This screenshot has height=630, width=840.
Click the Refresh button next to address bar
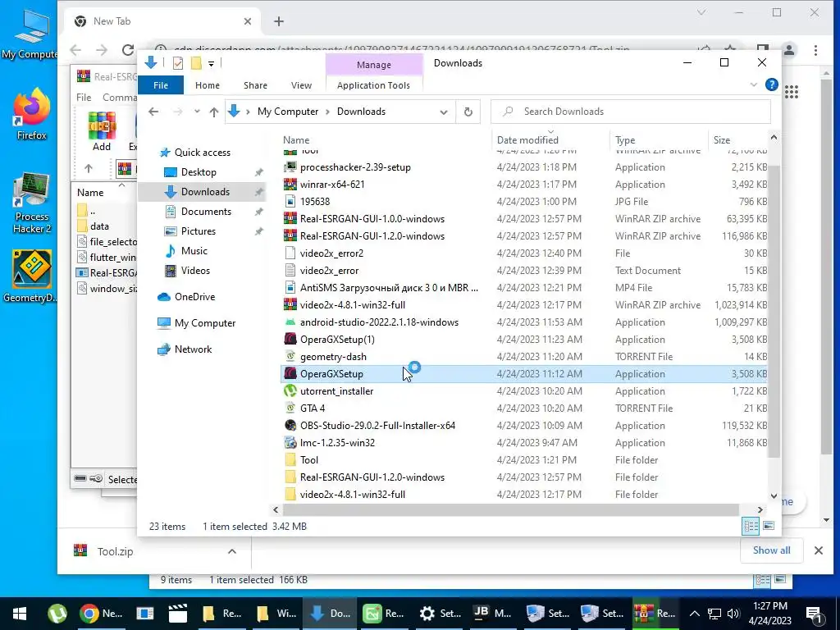coord(468,112)
